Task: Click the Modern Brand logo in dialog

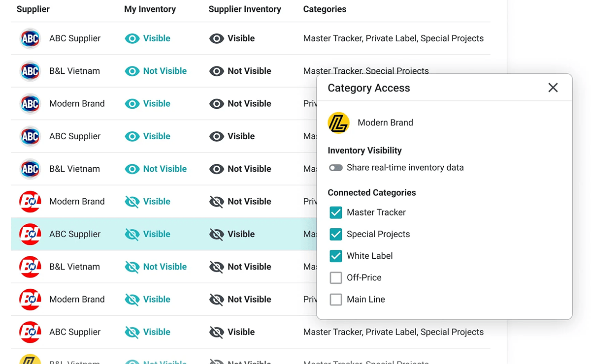Action: pos(339,123)
